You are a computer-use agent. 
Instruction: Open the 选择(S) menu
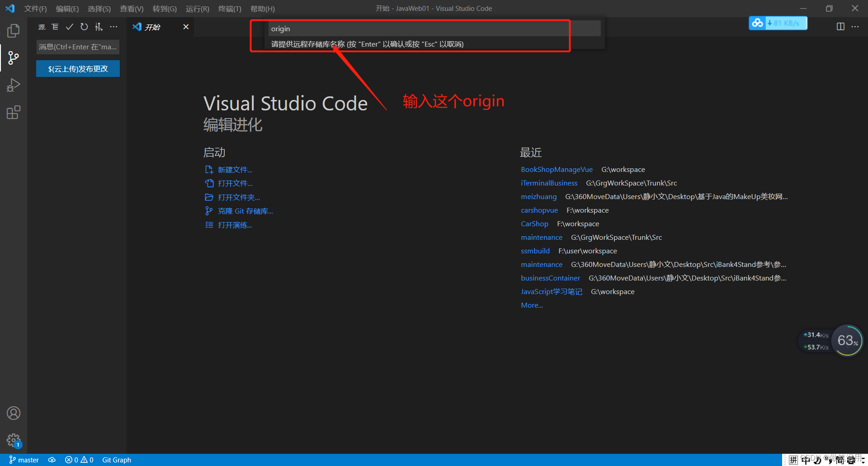click(x=99, y=9)
